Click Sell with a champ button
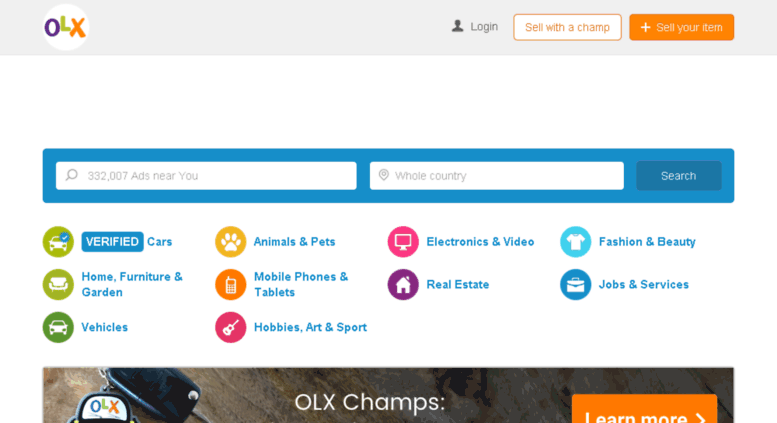Image resolution: width=777 pixels, height=423 pixels. coord(567,27)
